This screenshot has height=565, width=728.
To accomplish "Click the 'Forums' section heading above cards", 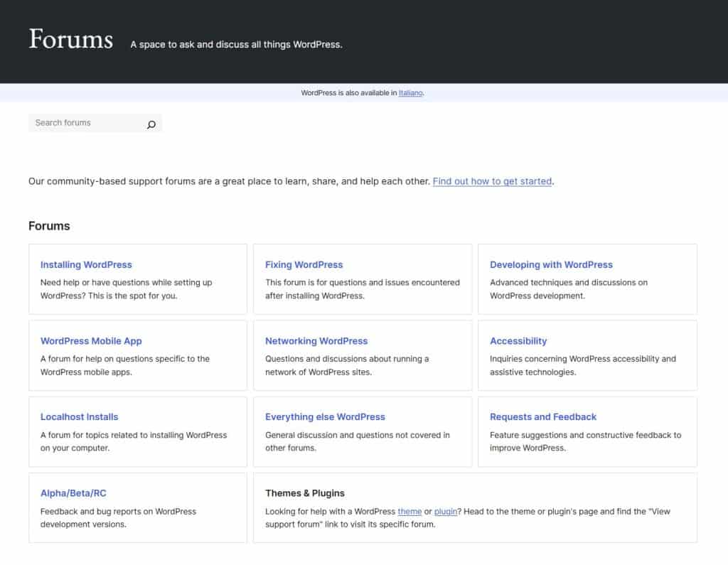I will (x=49, y=226).
